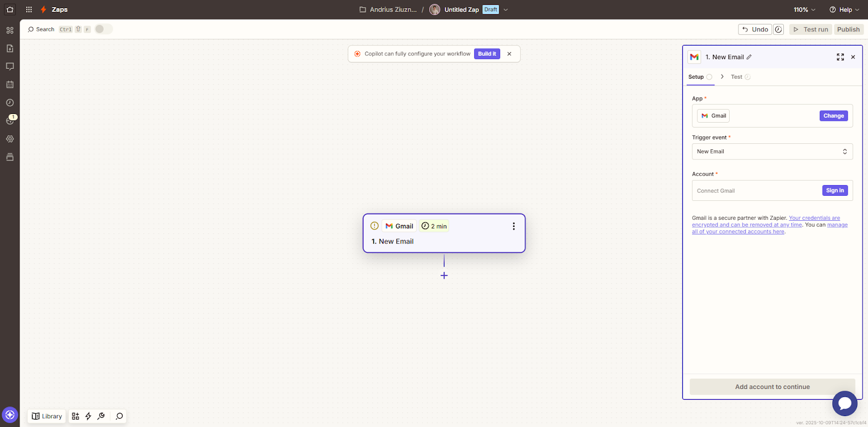Click the pencil icon to rename step
Screen dimensions: 868x427
pyautogui.click(x=749, y=57)
